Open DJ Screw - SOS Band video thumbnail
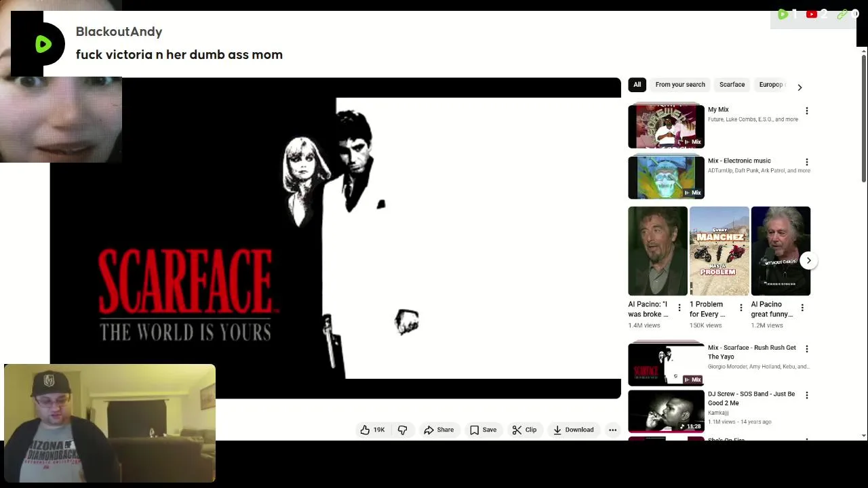The width and height of the screenshot is (868, 488). tap(666, 411)
